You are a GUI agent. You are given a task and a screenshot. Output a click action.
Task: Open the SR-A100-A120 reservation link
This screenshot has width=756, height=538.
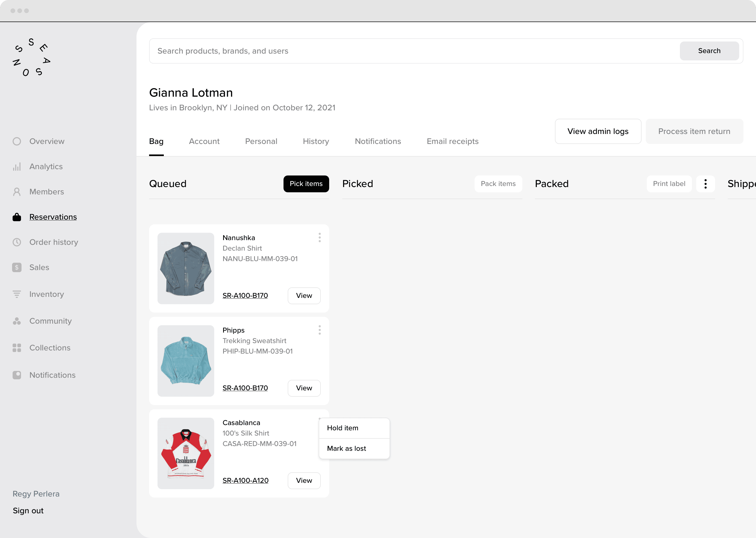pos(245,480)
